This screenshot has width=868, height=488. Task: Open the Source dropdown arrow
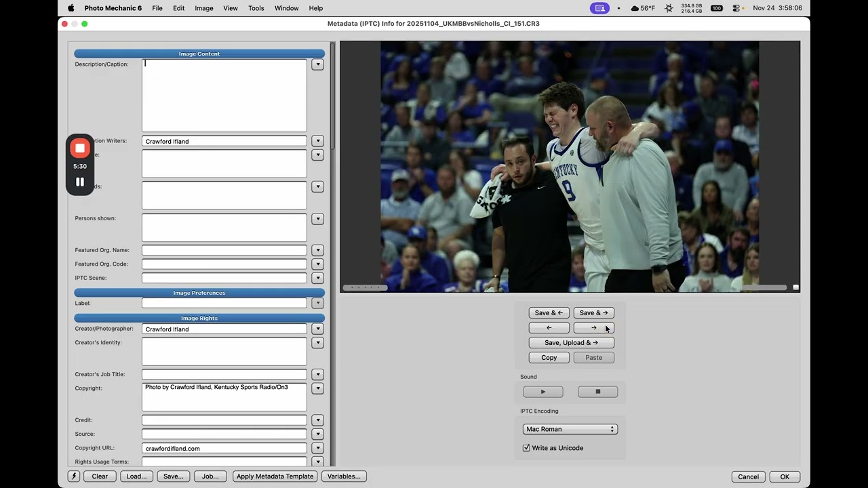coord(317,434)
